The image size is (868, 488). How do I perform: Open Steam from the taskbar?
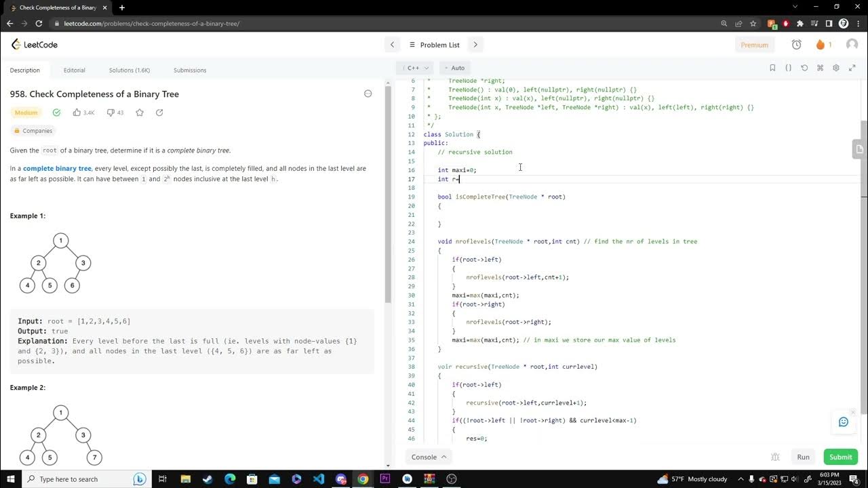207,479
